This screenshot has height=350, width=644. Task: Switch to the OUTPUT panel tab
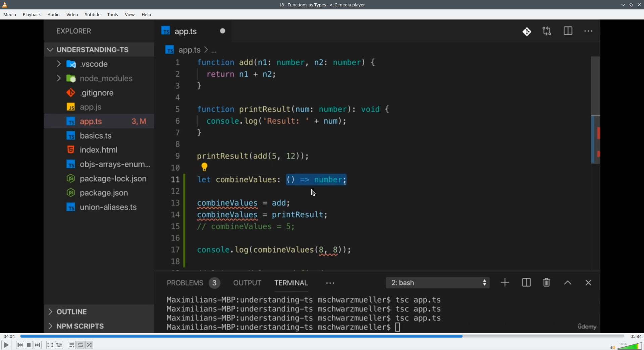247,283
